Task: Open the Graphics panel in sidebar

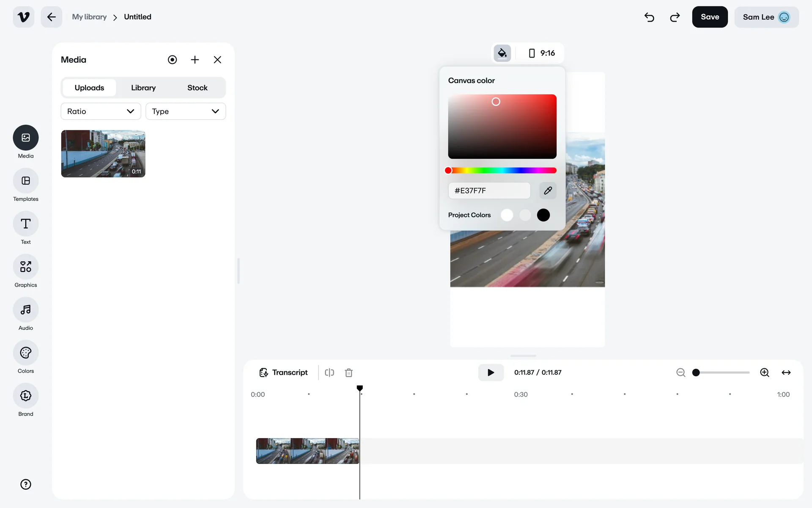Action: coord(26,267)
